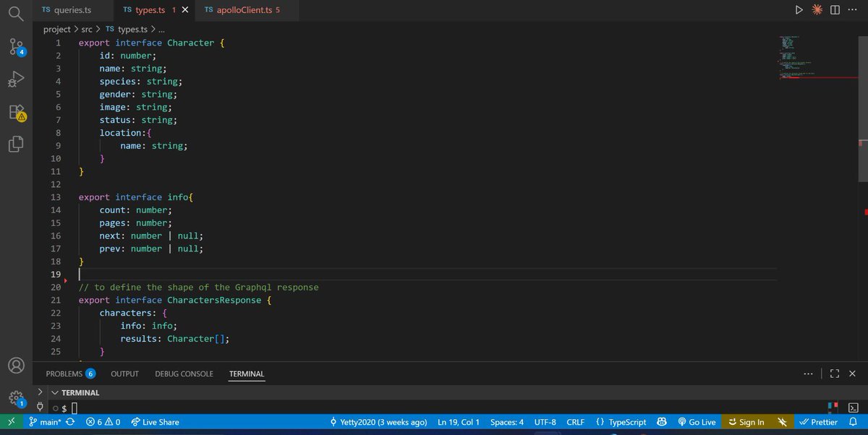This screenshot has height=435, width=868.
Task: Click 'prev: number | null;' line
Action: pyautogui.click(x=151, y=249)
